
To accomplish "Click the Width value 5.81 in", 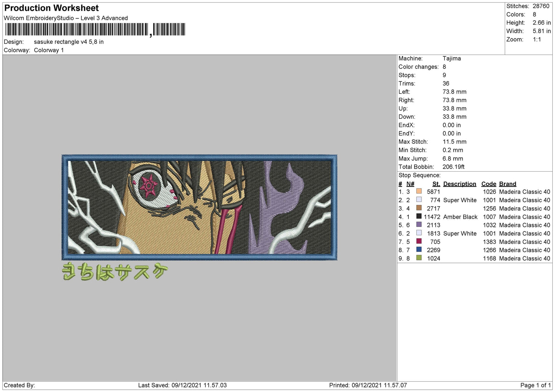I will click(x=542, y=31).
